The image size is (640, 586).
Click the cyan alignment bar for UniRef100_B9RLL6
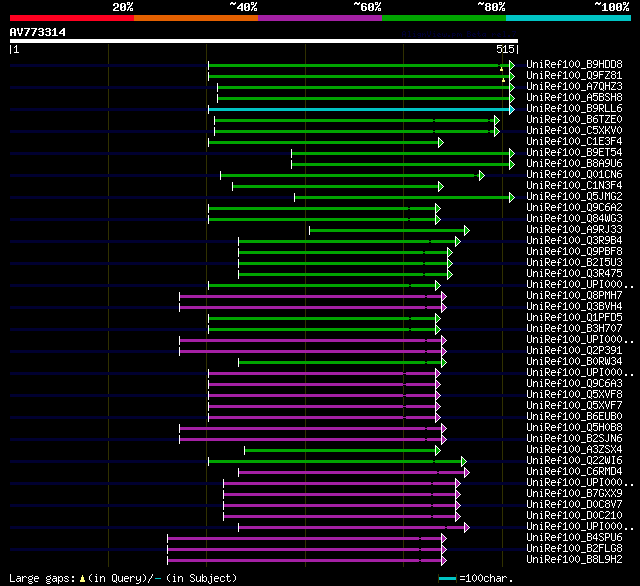359,109
